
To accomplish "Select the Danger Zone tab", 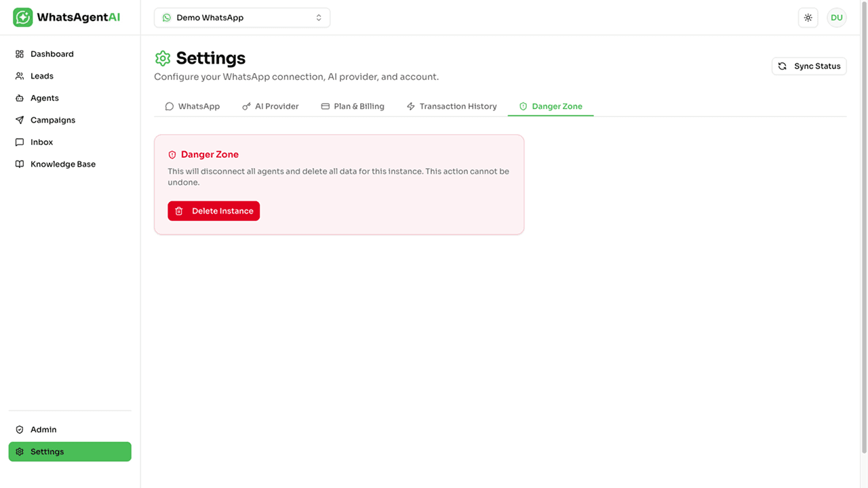I will click(x=551, y=106).
